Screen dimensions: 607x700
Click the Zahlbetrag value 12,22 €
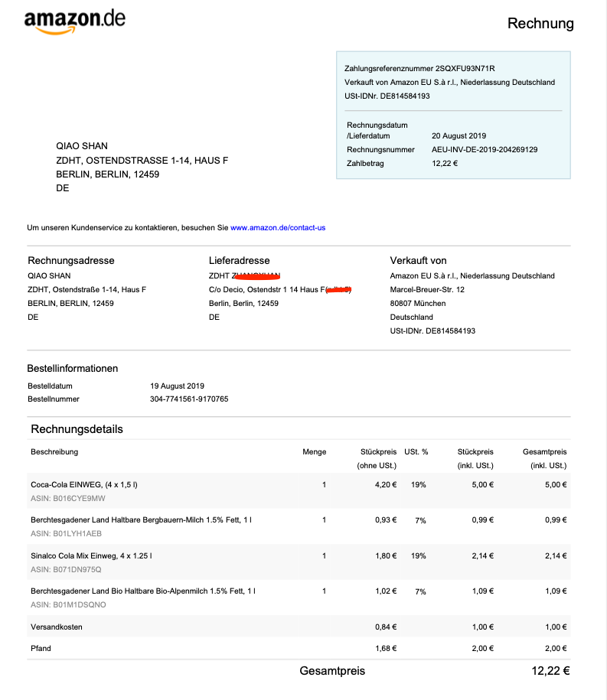pos(445,164)
